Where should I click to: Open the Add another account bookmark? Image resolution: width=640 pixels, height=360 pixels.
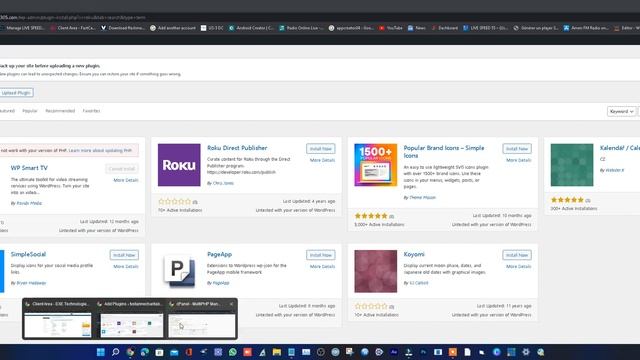[173, 28]
